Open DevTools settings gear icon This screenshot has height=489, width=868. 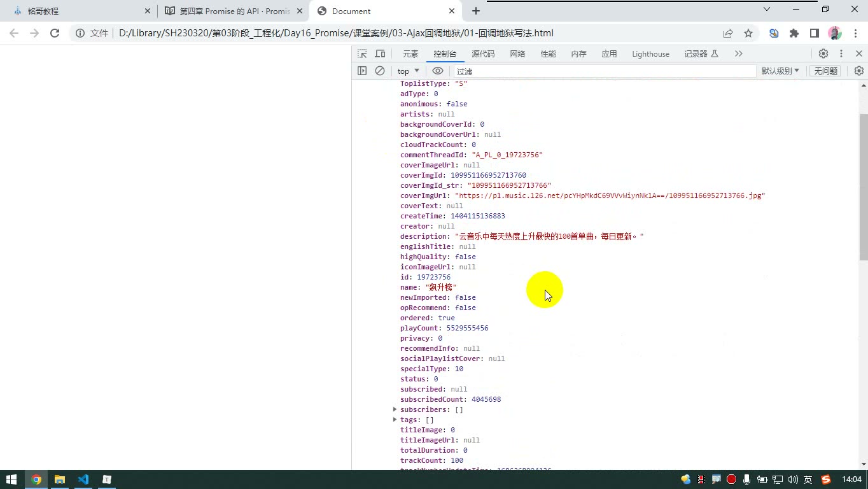(x=823, y=54)
